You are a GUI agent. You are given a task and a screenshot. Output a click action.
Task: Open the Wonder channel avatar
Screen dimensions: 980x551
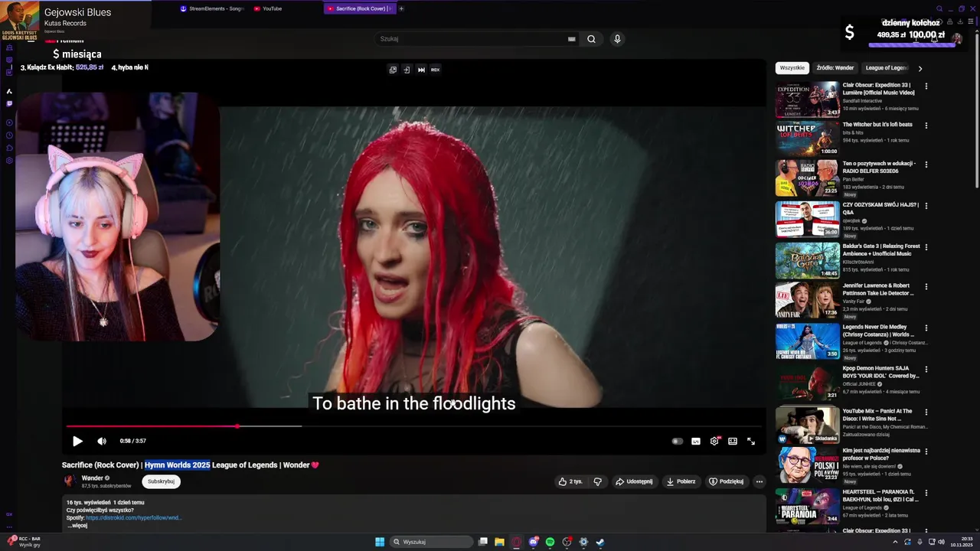click(70, 481)
